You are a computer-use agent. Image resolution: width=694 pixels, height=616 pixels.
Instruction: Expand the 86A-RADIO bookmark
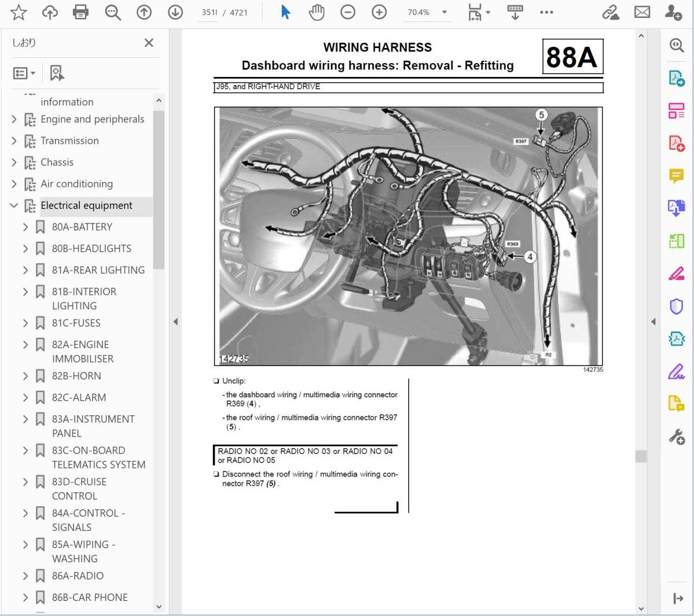point(25,576)
